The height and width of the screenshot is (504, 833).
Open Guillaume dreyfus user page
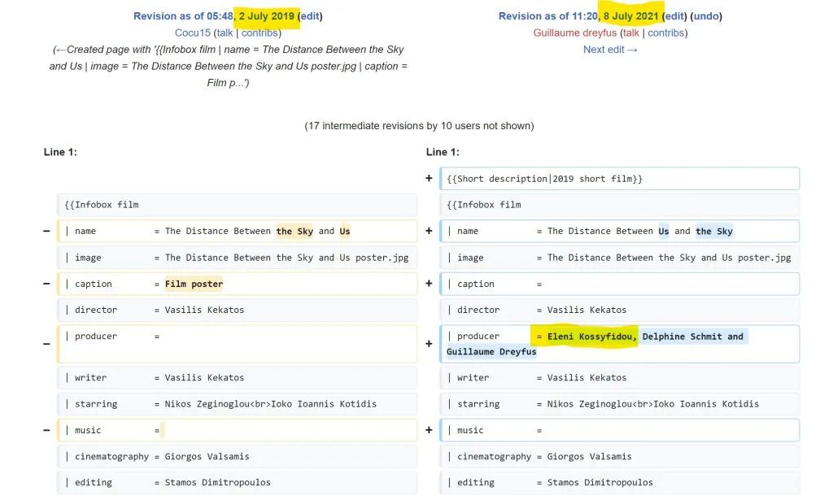point(574,33)
